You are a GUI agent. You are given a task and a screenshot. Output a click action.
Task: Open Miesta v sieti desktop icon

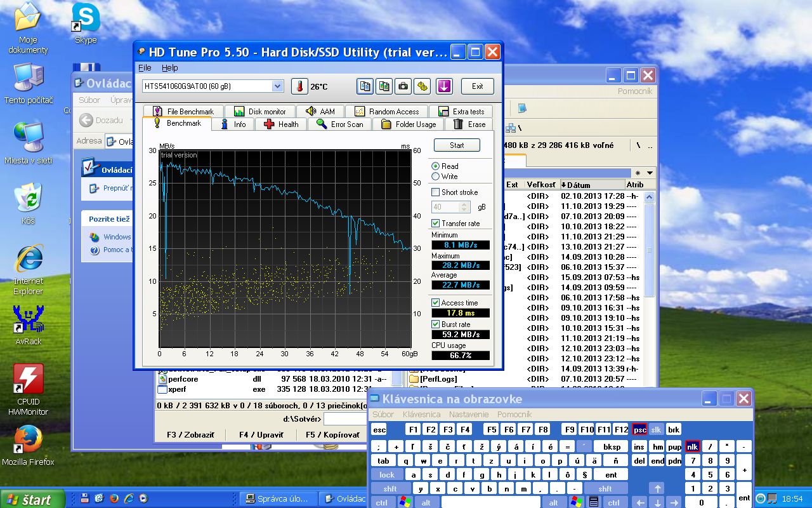tap(29, 143)
